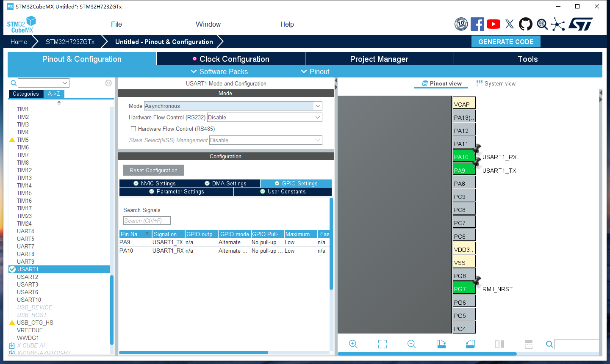Open the 10 years anniversary badge
610x364 pixels.
point(461,24)
